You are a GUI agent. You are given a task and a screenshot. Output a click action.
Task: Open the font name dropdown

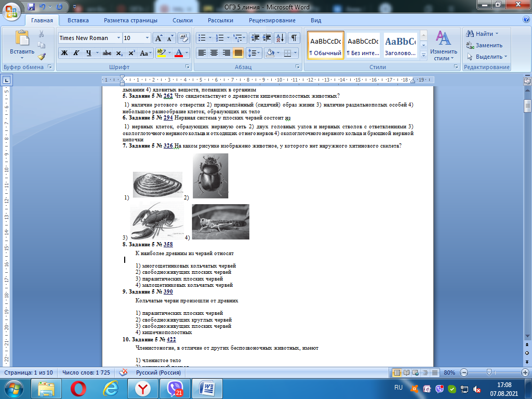tap(118, 38)
